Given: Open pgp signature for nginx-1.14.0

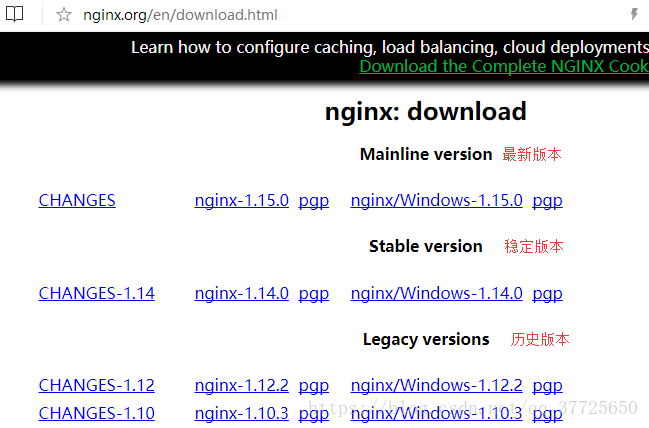Looking at the screenshot, I should pos(314,294).
